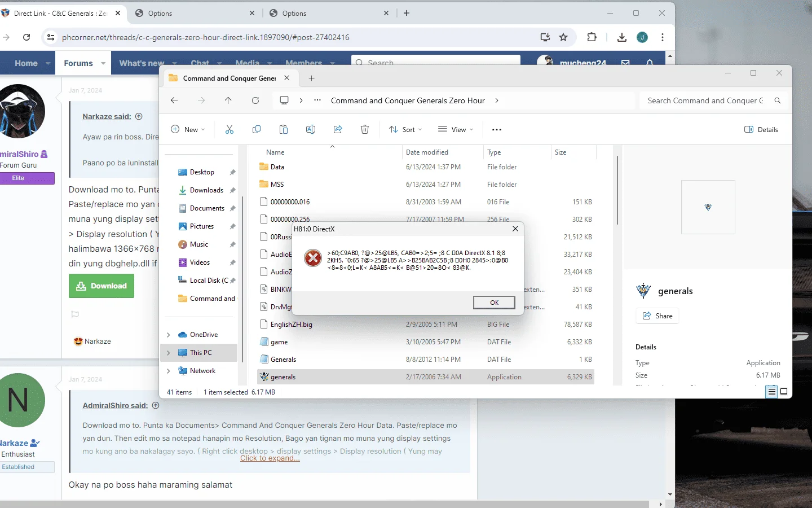
Task: Select Local Disk (C in sidebar
Action: tap(209, 281)
